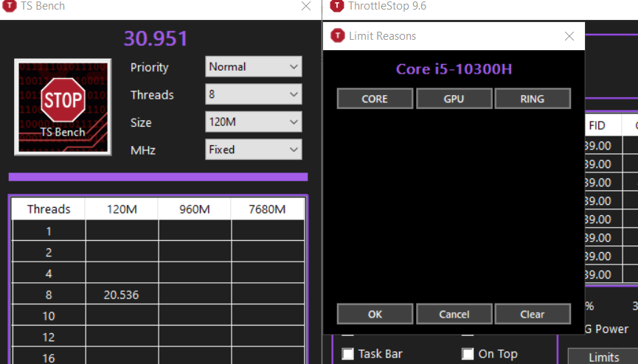The image size is (638, 364).
Task: Open the MHz dropdown set to Fixed
Action: 254,150
